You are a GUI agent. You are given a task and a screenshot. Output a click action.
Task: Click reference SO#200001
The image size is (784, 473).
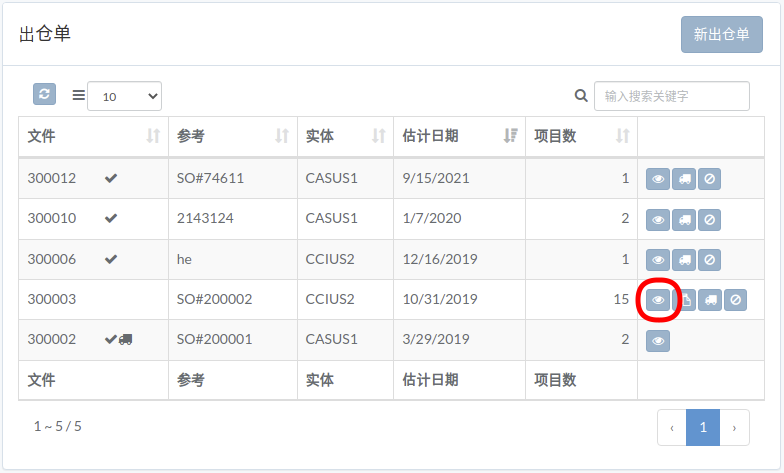[x=214, y=340]
